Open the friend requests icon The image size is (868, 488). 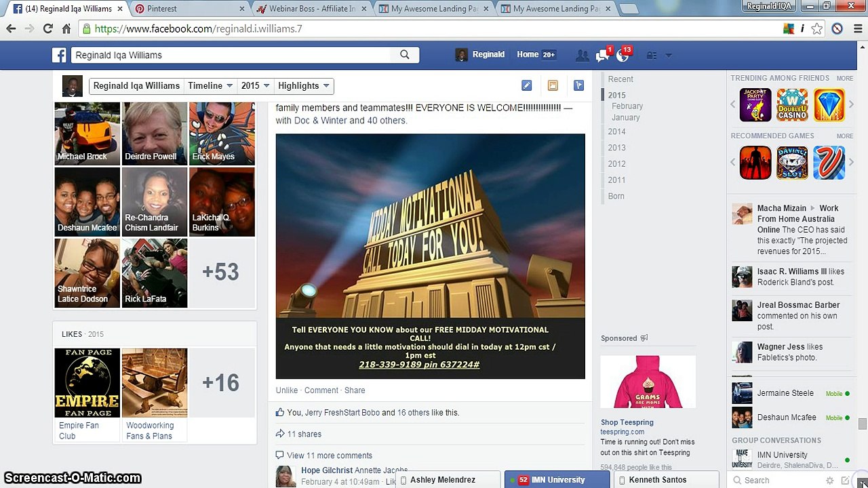pos(582,56)
